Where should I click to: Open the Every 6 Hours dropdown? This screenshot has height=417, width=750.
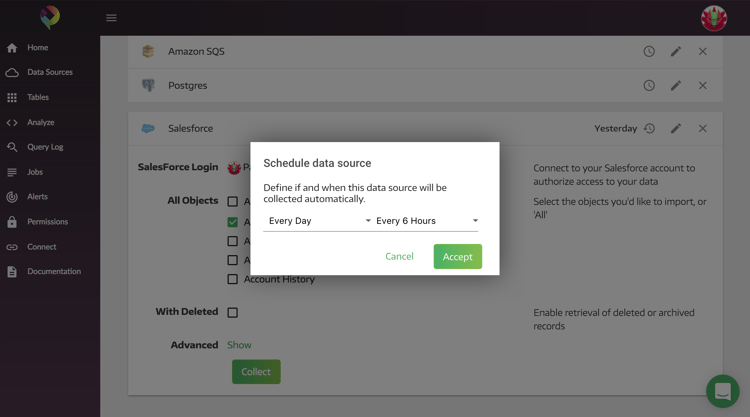426,221
